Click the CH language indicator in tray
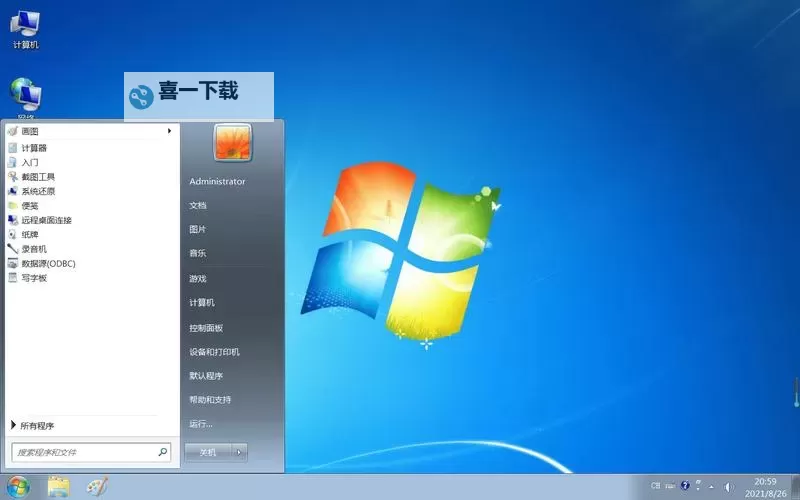 pyautogui.click(x=656, y=486)
